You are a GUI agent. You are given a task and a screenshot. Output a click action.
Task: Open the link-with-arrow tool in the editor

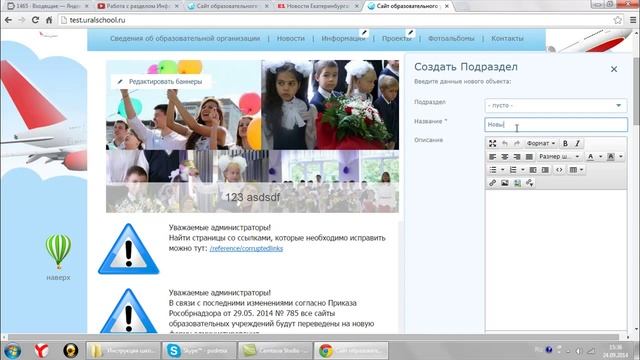tap(530, 183)
